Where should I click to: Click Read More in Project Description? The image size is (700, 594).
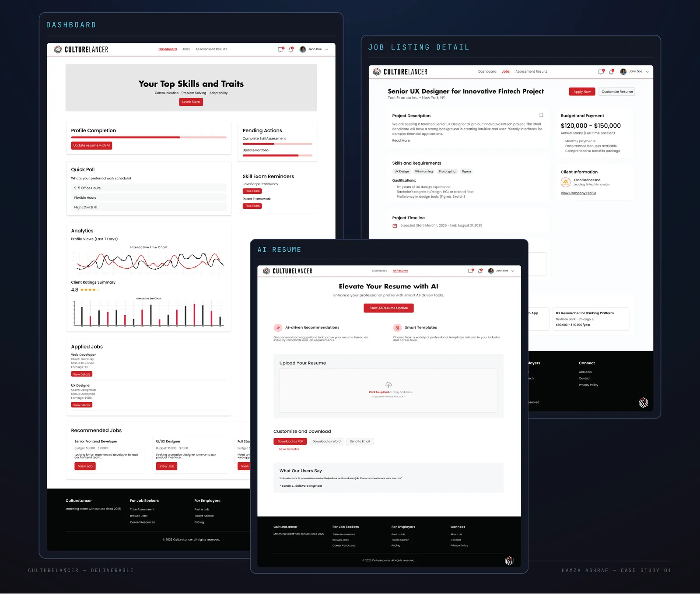(401, 141)
